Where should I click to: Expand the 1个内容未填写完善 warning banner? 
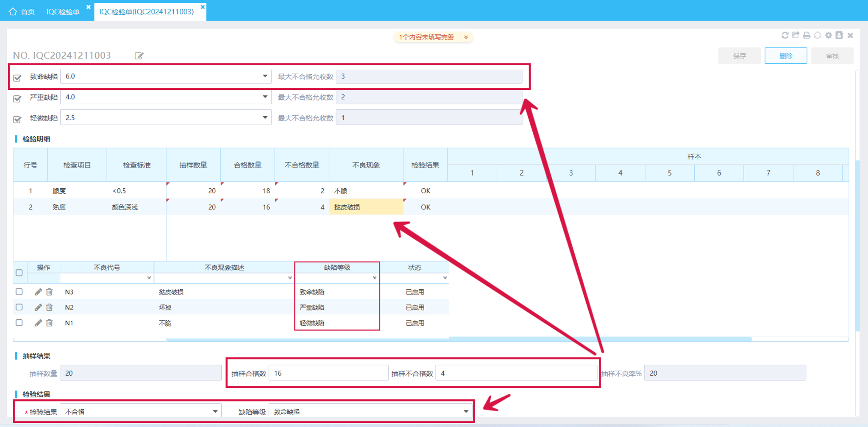point(433,37)
